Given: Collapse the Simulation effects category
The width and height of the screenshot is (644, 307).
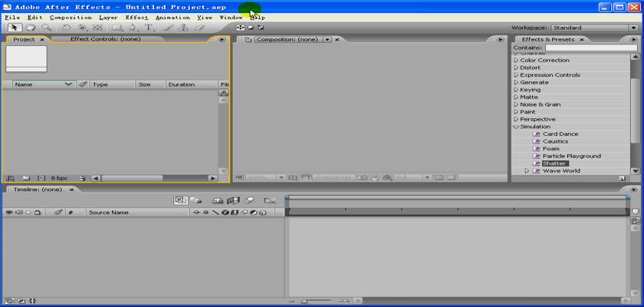Looking at the screenshot, I should 516,127.
